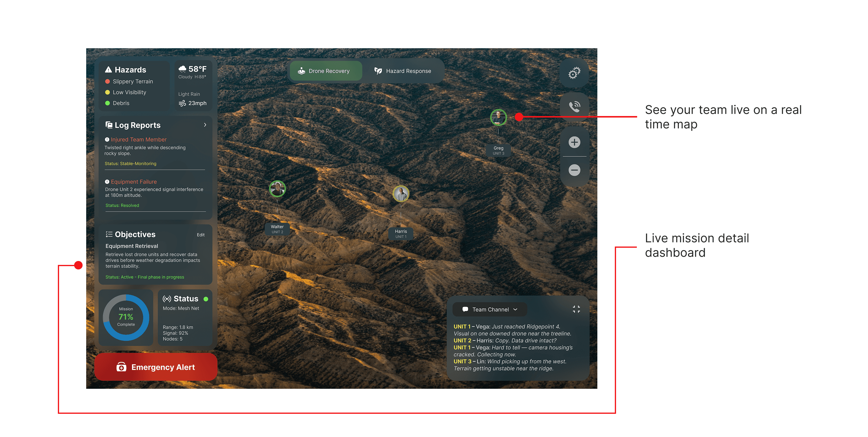Screen dimensions: 868x437
Task: Open the settings gear icon
Action: coord(574,73)
